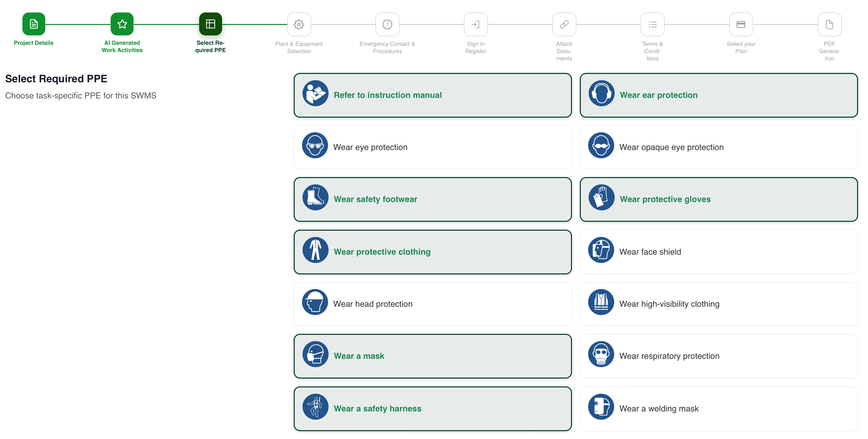The image size is (868, 439).
Task: Click the instruction manual PPE sign icon
Action: 315,93
